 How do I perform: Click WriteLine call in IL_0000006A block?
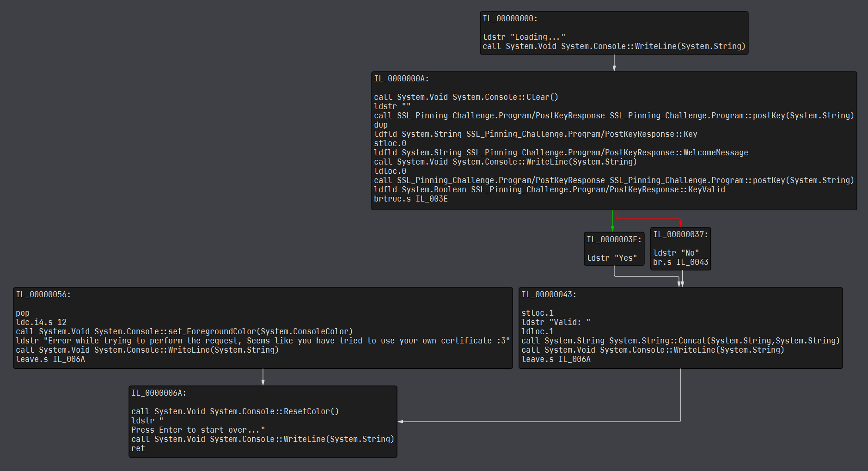click(263, 439)
